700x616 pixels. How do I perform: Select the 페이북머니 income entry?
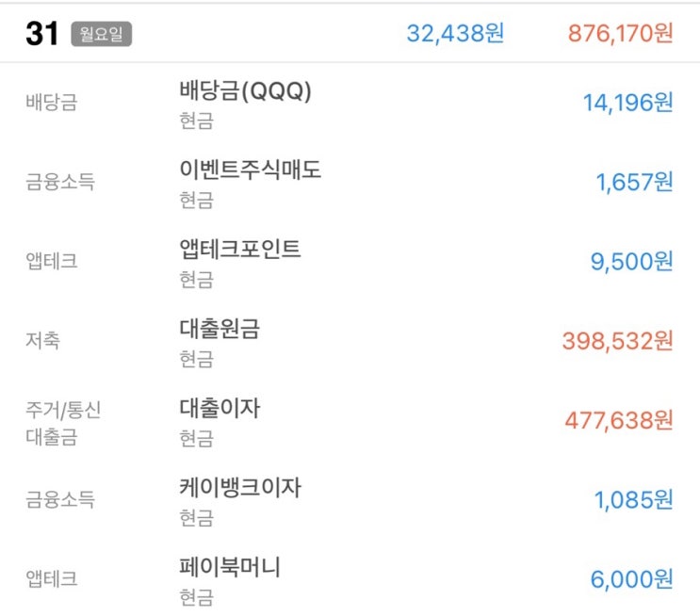(350, 579)
